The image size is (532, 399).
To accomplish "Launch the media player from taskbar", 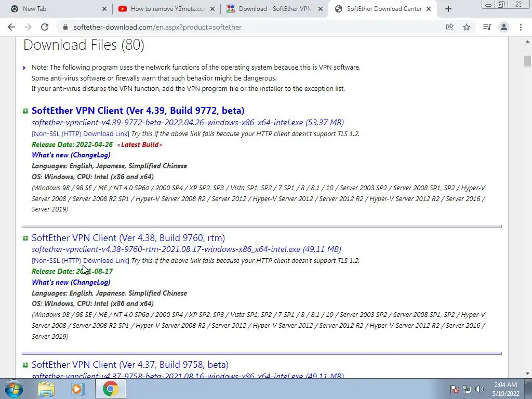I will tap(77, 389).
